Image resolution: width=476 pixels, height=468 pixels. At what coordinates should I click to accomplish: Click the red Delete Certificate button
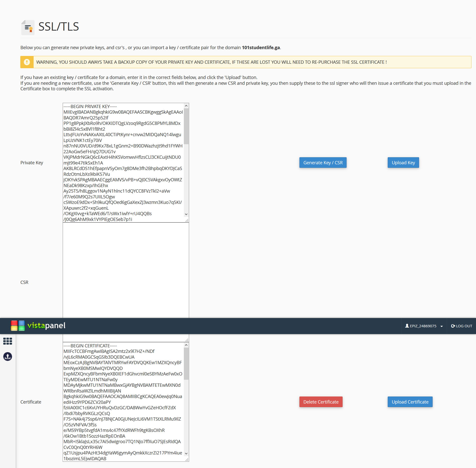321,402
